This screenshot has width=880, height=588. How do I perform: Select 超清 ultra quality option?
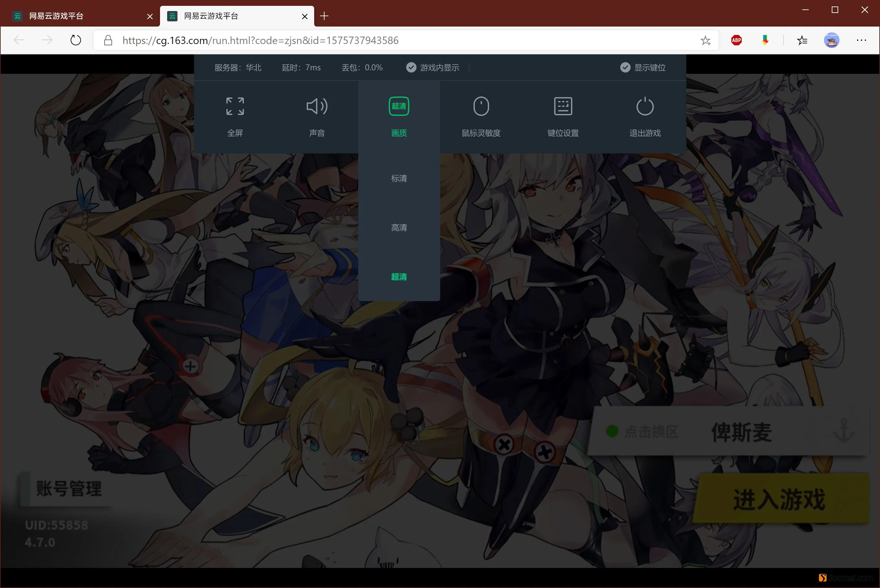pos(399,277)
